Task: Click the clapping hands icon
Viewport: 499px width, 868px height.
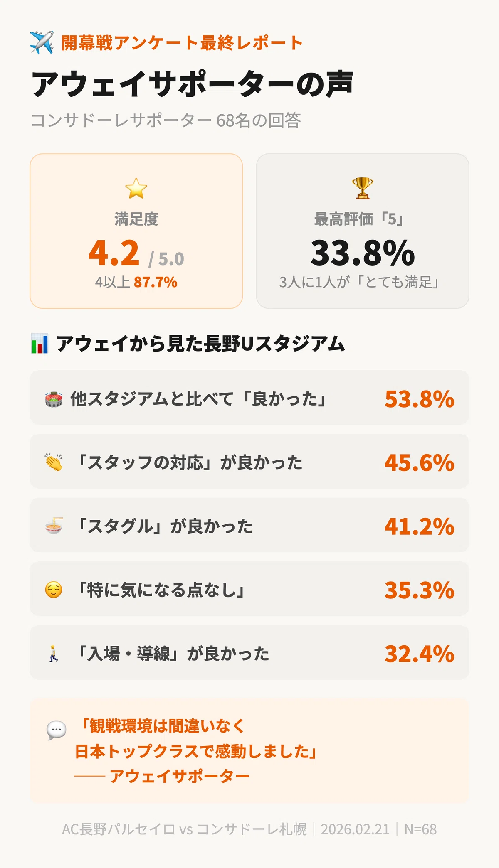Action: point(54,462)
